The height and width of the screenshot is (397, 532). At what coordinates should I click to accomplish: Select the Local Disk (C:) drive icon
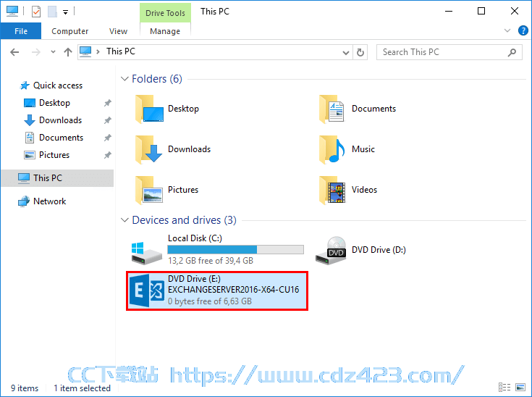pyautogui.click(x=146, y=253)
